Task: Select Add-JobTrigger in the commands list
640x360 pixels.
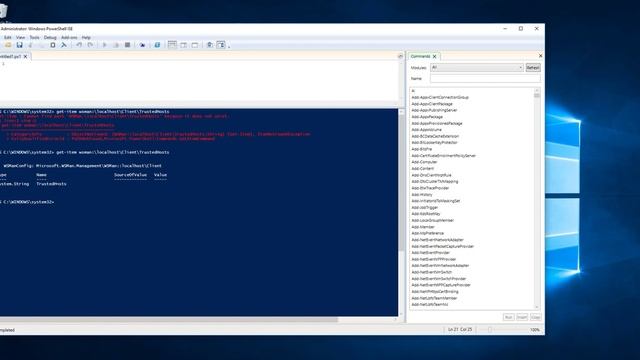Action: [x=424, y=207]
